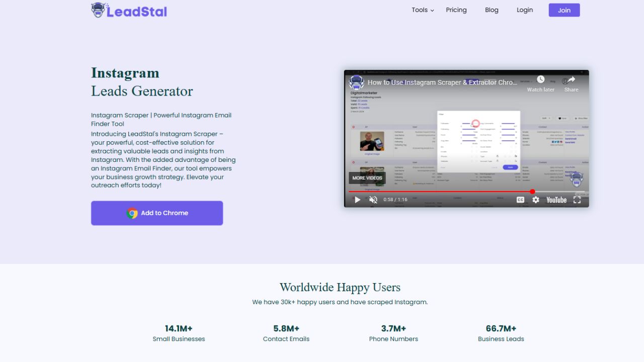Click the Login link

525,10
